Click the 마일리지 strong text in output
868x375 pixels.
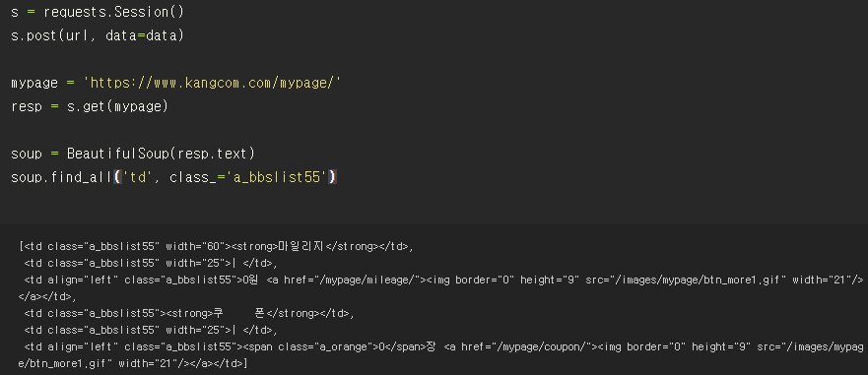pos(305,247)
